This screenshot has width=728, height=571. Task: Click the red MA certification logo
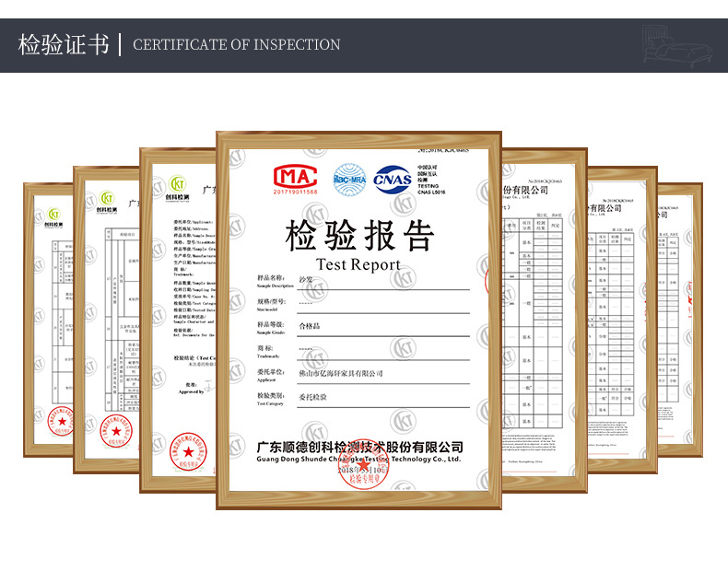coord(295,176)
